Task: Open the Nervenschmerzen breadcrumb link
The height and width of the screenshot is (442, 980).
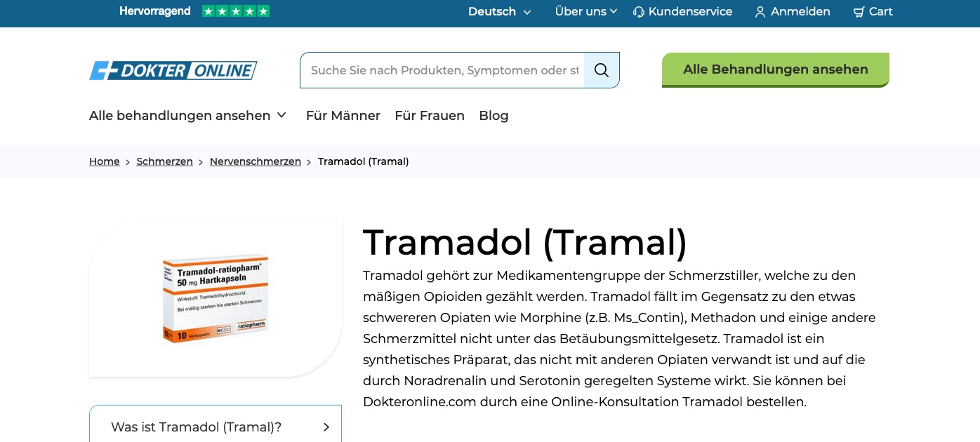Action: 256,161
